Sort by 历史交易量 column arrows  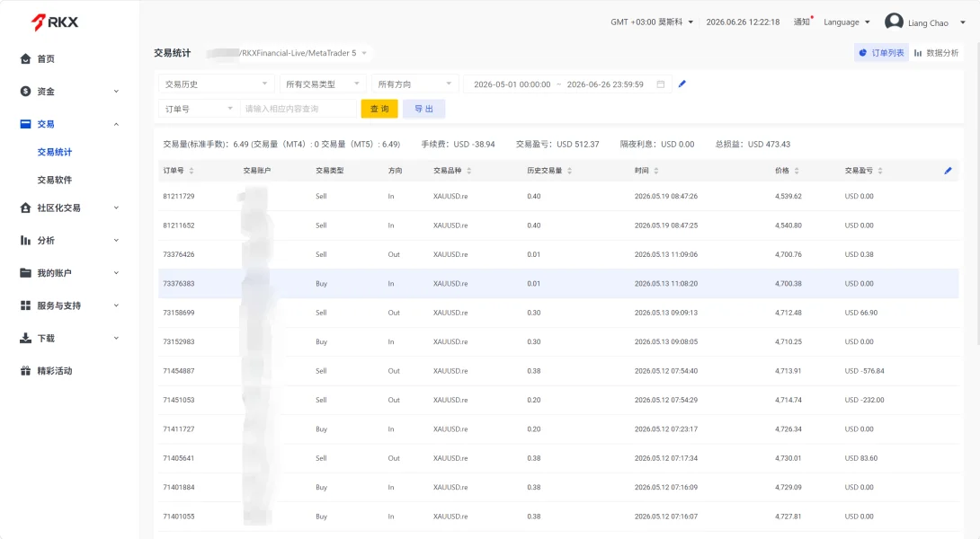569,171
